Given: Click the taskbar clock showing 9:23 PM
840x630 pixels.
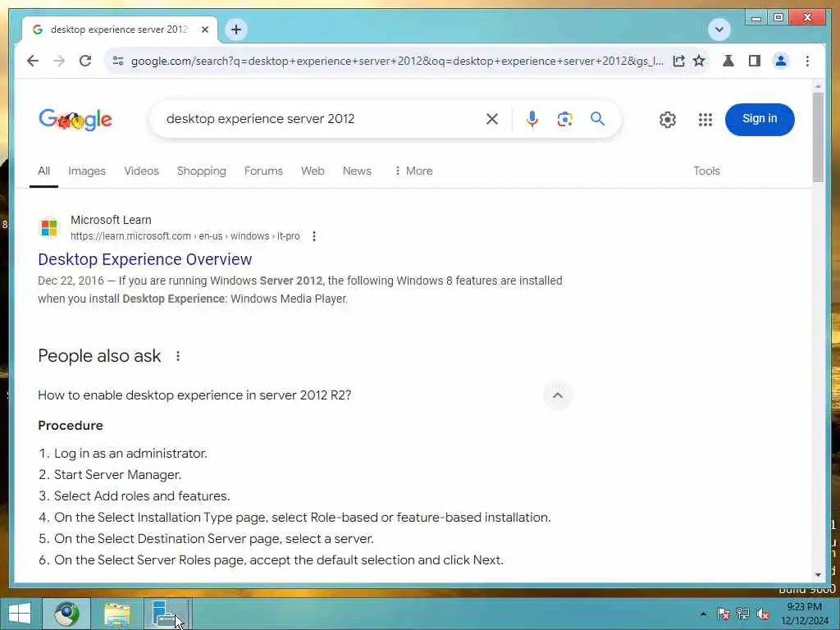Looking at the screenshot, I should pyautogui.click(x=804, y=614).
